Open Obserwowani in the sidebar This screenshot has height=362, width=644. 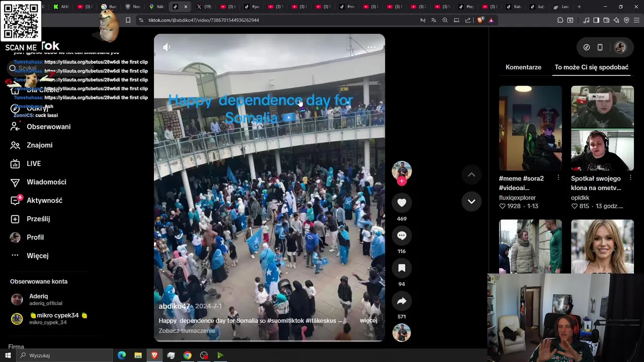tap(41, 127)
